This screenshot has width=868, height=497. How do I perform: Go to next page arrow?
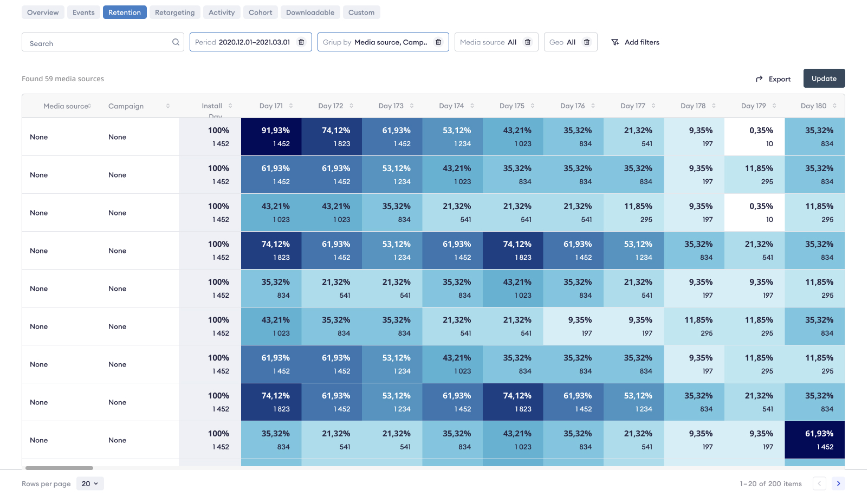click(838, 483)
